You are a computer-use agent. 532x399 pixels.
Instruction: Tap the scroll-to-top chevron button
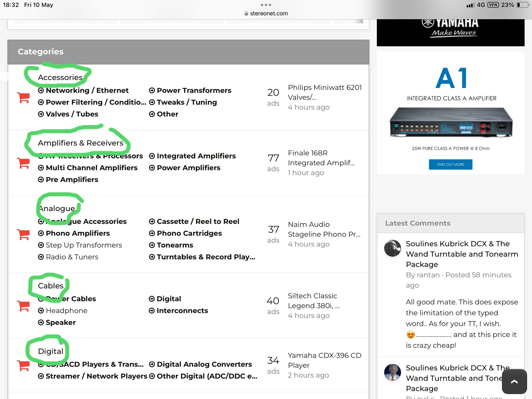[x=514, y=382]
